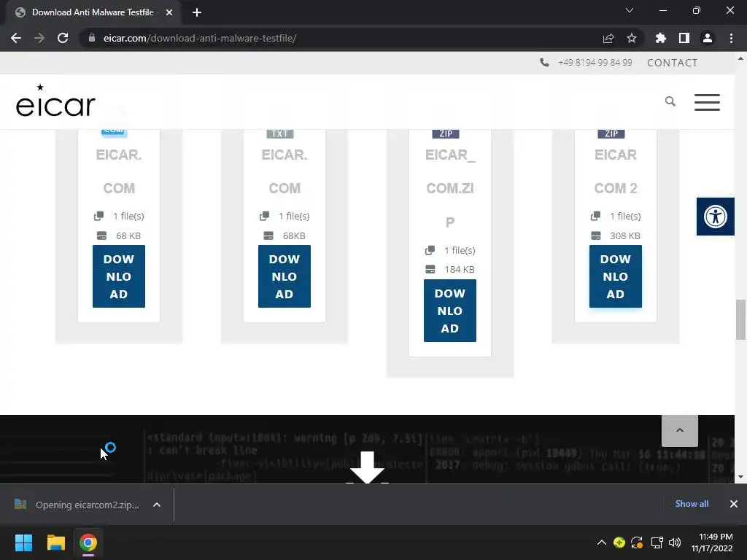
Task: Click the phone number +49 8194 99 84 99
Action: pyautogui.click(x=595, y=63)
